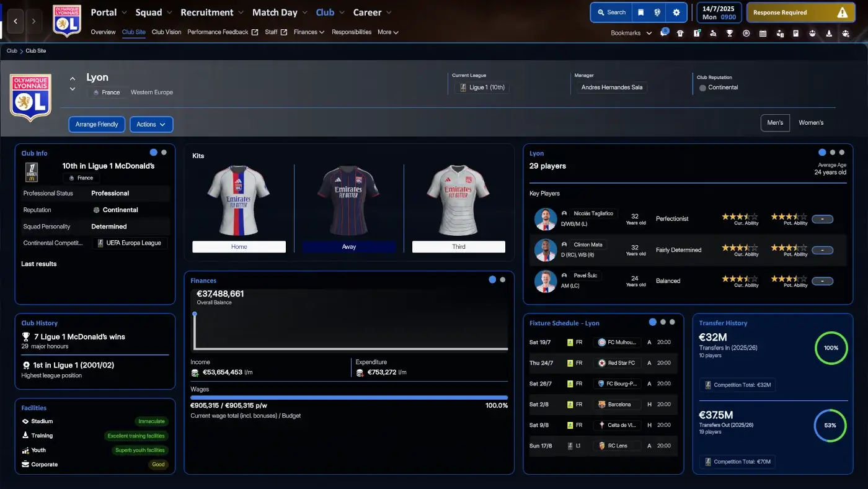
Task: Open the trophy competitions bookmark icon
Action: coord(730,34)
